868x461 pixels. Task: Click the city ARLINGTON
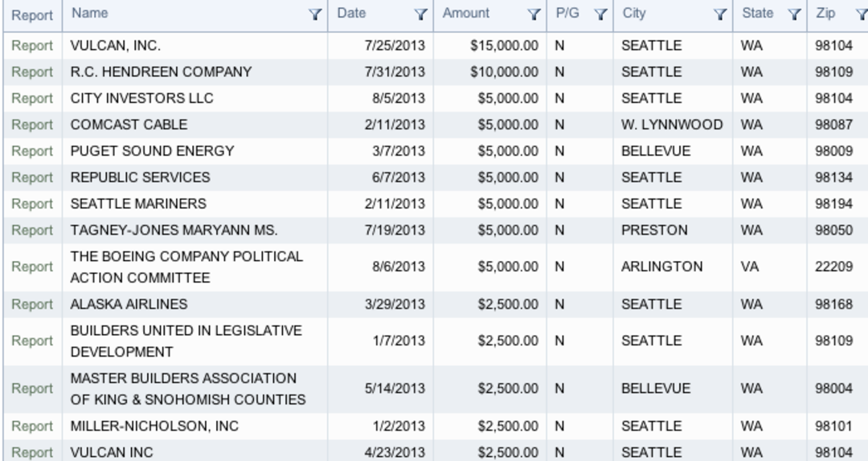pos(662,267)
